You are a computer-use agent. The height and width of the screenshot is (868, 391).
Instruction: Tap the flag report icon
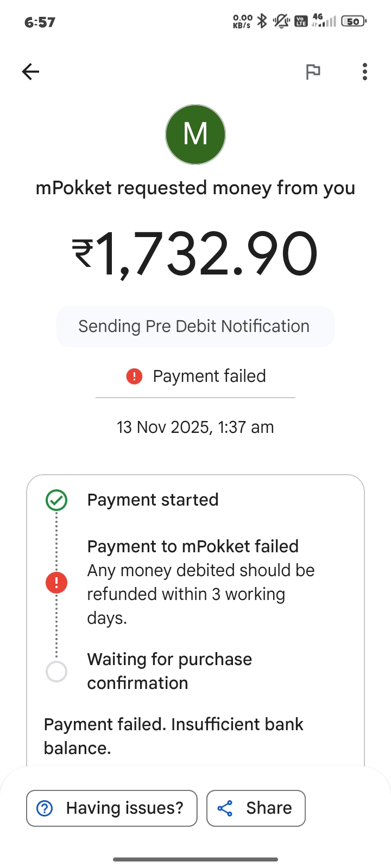[313, 72]
